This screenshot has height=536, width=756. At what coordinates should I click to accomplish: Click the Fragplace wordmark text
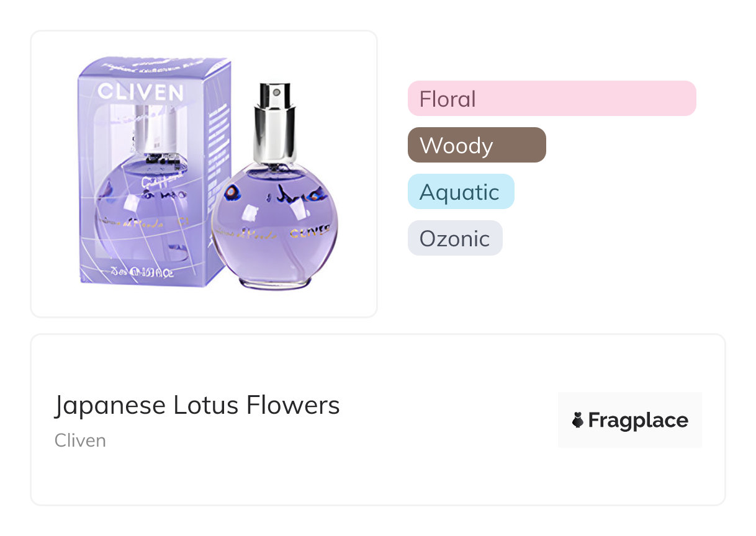pyautogui.click(x=638, y=421)
